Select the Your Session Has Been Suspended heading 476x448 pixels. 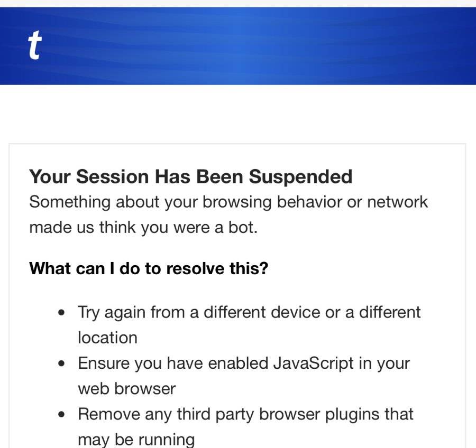(x=190, y=176)
